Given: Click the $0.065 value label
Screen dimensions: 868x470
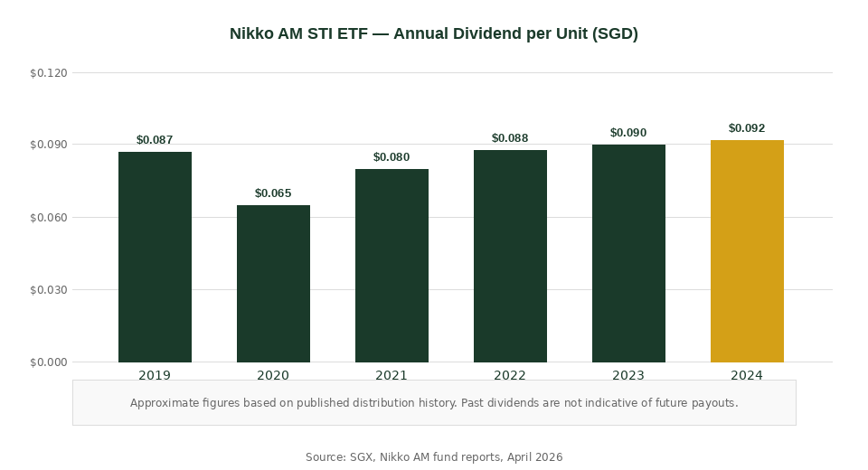Looking at the screenshot, I should (273, 193).
